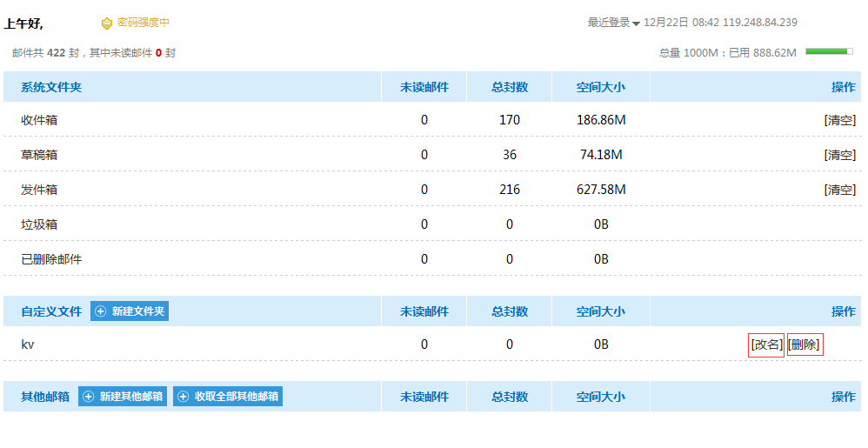The image size is (868, 448).
Task: Open 垃圾箱 spam folder
Action: 39,224
